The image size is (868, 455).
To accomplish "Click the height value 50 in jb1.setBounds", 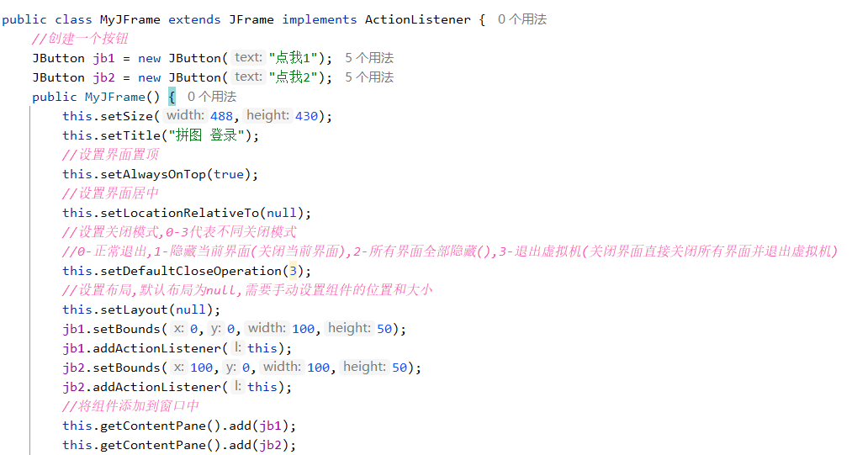I will pyautogui.click(x=384, y=330).
